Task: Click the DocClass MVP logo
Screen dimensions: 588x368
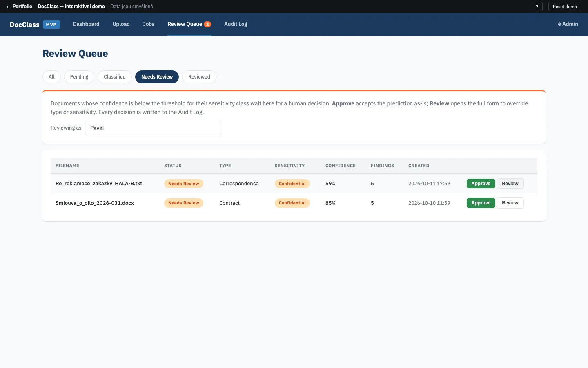Action: pos(35,25)
